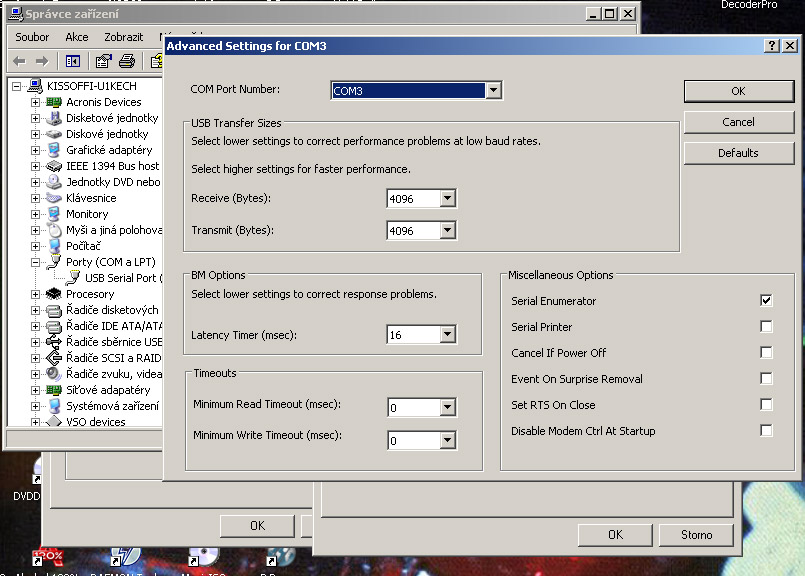Viewport: 805px width, 576px height.
Task: Enable the Serial Printer checkbox
Action: 766,327
